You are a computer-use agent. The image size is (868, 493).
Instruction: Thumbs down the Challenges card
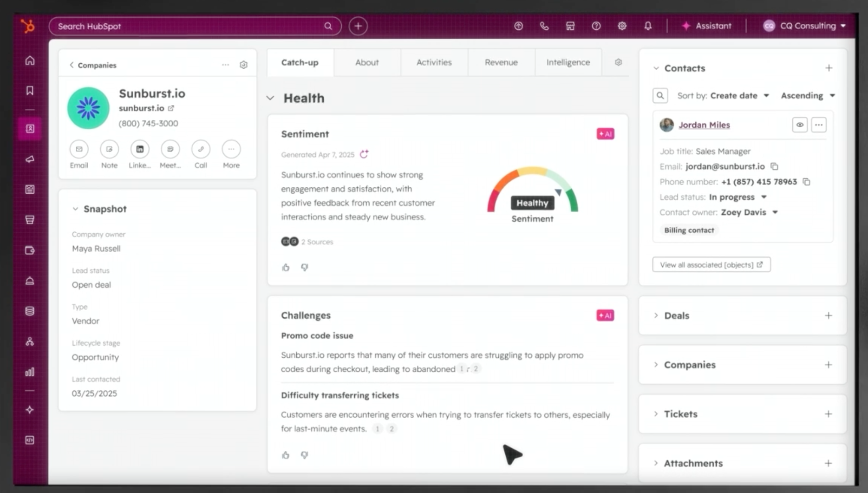304,455
